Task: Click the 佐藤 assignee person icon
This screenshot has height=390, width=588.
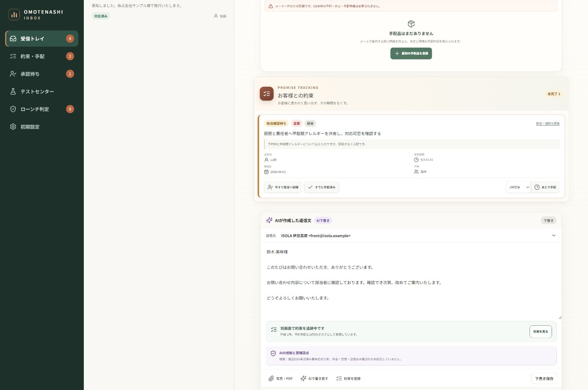Action: (x=216, y=16)
